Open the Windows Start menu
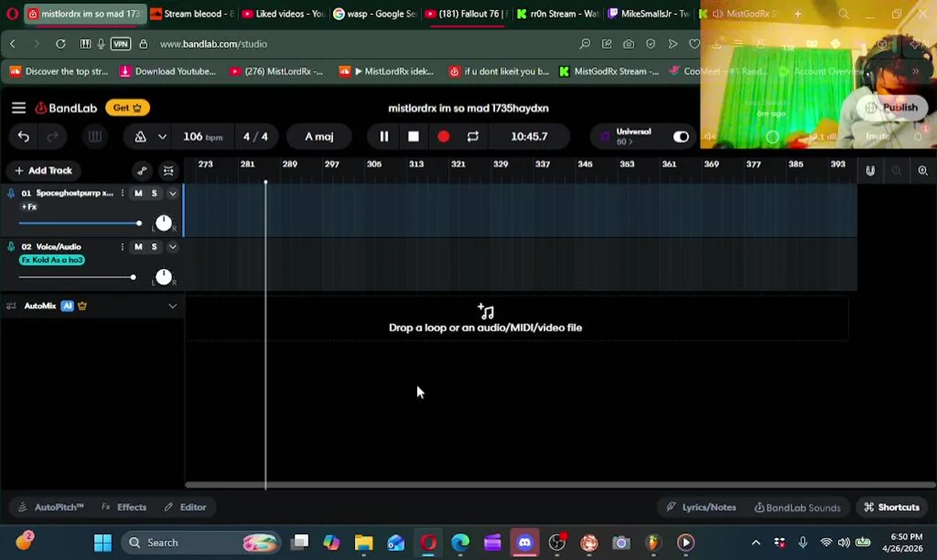This screenshot has width=937, height=560. tap(103, 542)
